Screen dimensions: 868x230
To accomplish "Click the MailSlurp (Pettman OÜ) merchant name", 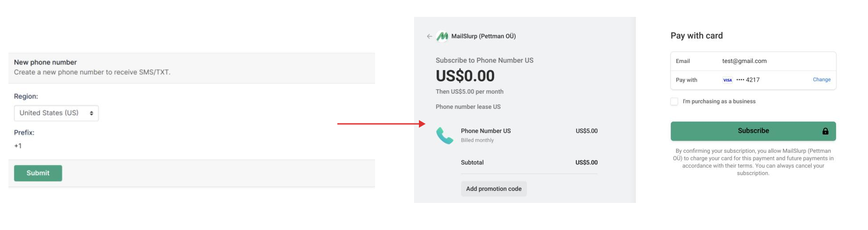I will [483, 36].
